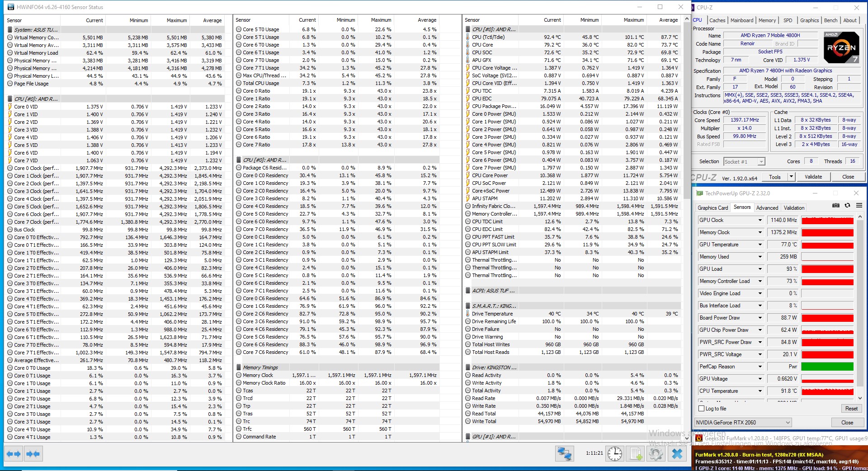868x471 pixels.
Task: Click the HWiNFO64 title bar app icon
Action: coord(10,7)
